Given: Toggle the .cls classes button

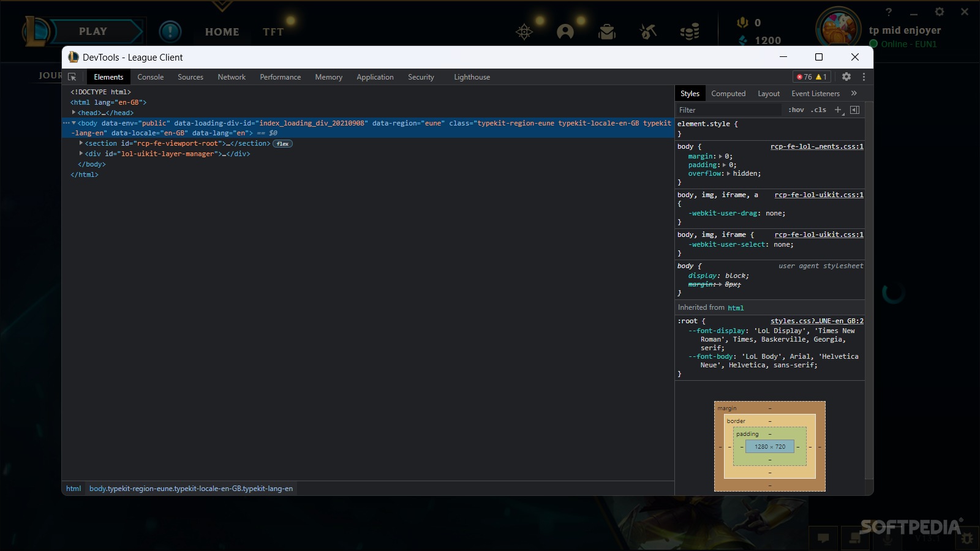Looking at the screenshot, I should [x=819, y=110].
